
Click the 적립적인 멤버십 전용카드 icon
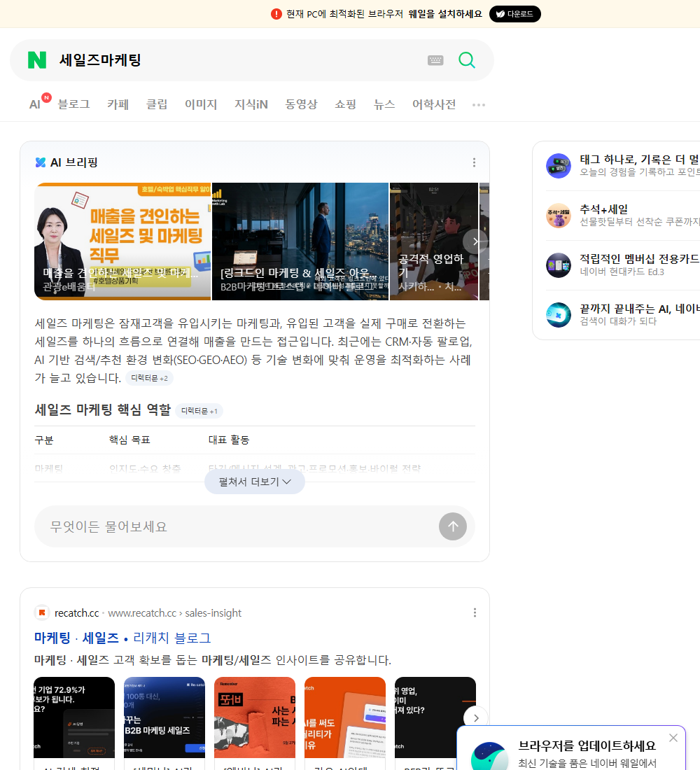559,265
